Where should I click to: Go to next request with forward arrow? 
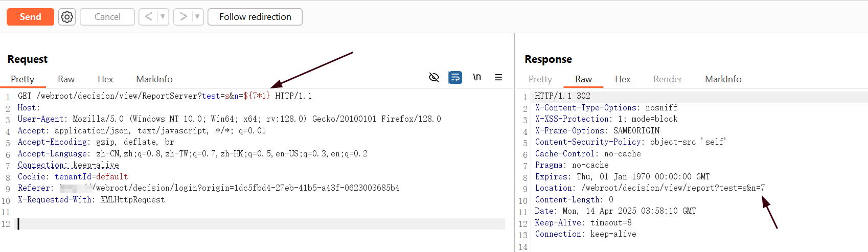coord(183,17)
